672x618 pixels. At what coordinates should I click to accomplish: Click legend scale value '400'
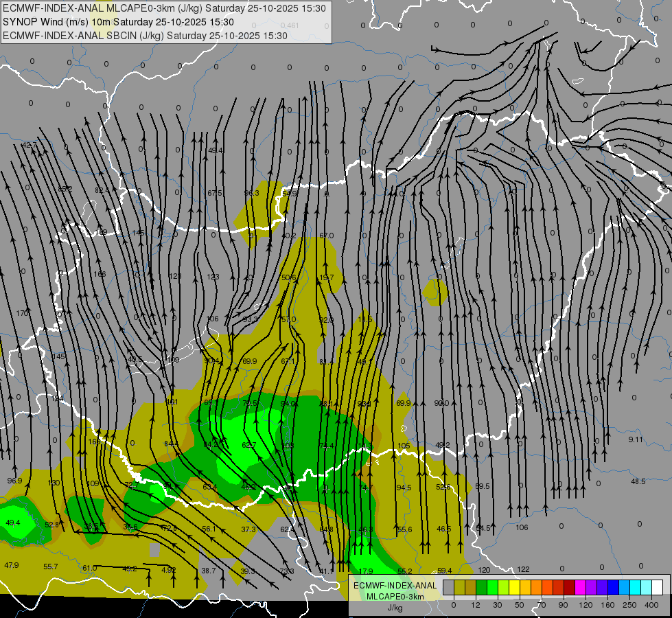tap(651, 605)
